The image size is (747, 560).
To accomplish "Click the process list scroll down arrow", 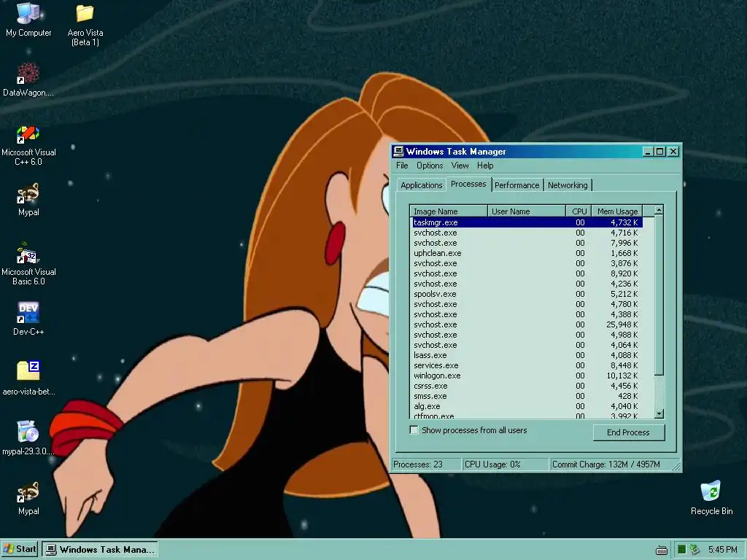I will 659,414.
